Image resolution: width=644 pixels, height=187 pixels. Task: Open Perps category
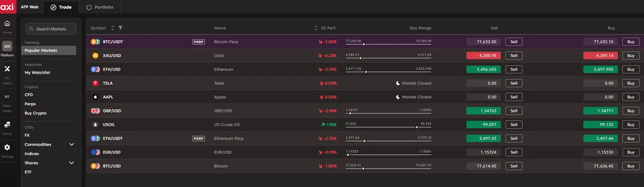(x=30, y=104)
